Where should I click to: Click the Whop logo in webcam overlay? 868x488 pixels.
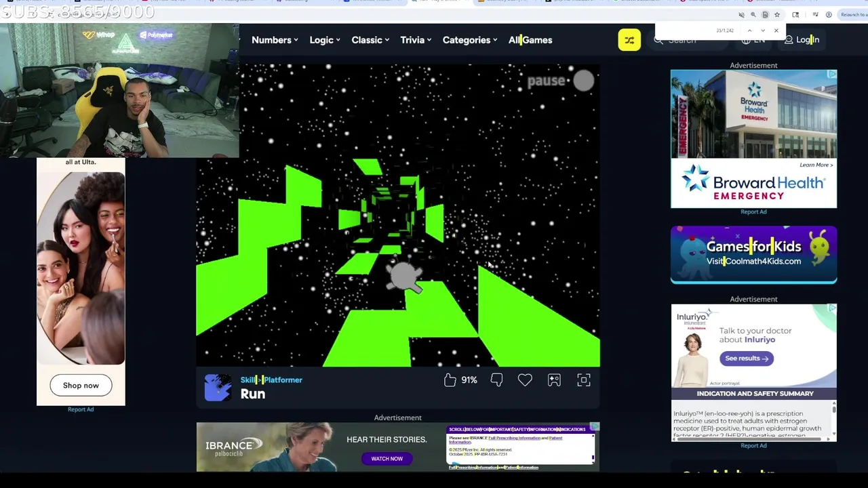tap(99, 35)
